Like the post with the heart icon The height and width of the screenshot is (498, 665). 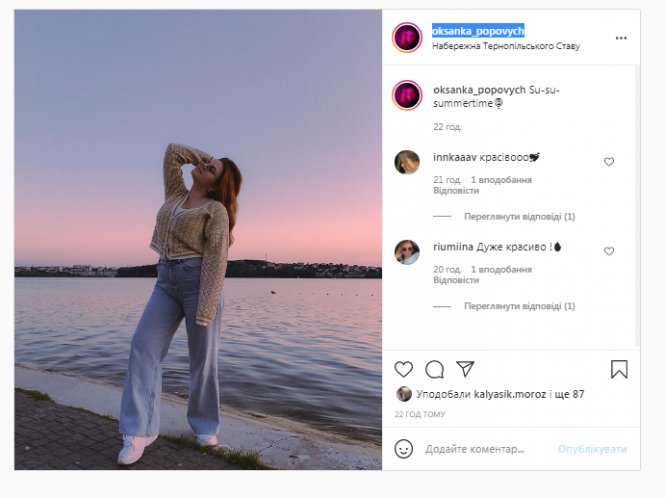(x=404, y=369)
